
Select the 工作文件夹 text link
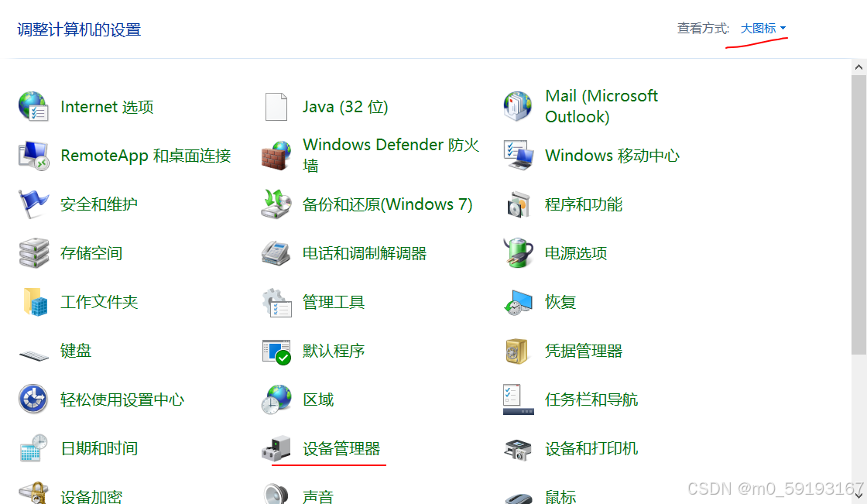point(99,302)
